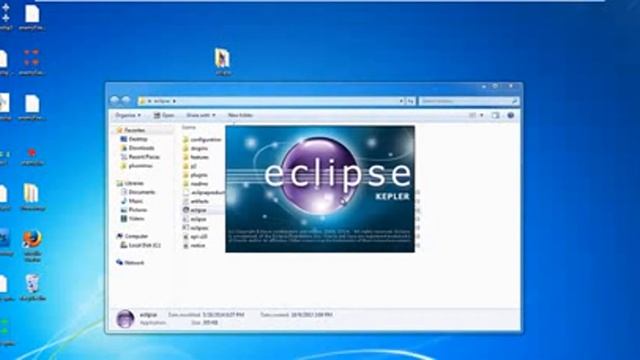
Task: Toggle the preview pane button
Action: (x=495, y=116)
